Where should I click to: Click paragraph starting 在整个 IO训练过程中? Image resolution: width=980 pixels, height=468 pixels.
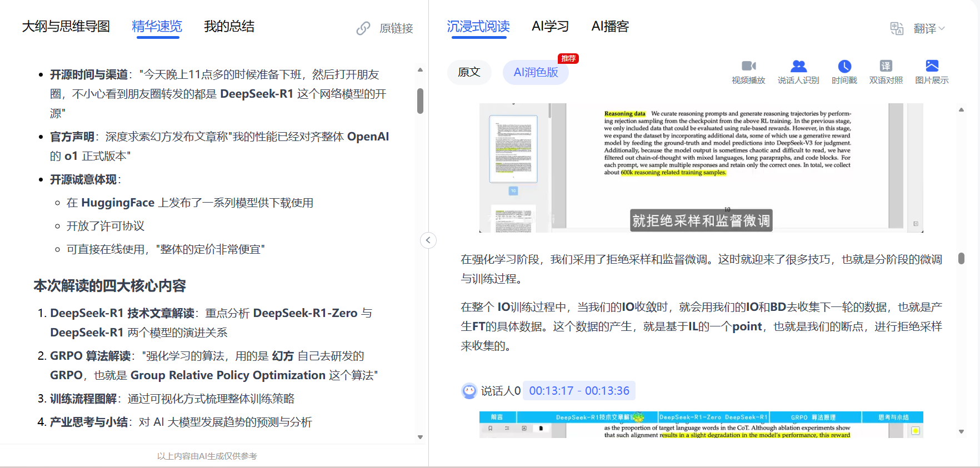701,326
